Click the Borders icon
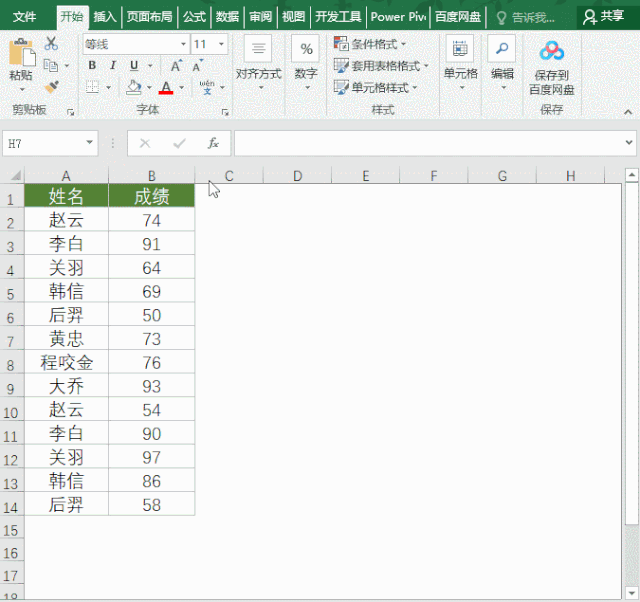The width and height of the screenshot is (640, 602). point(93,87)
